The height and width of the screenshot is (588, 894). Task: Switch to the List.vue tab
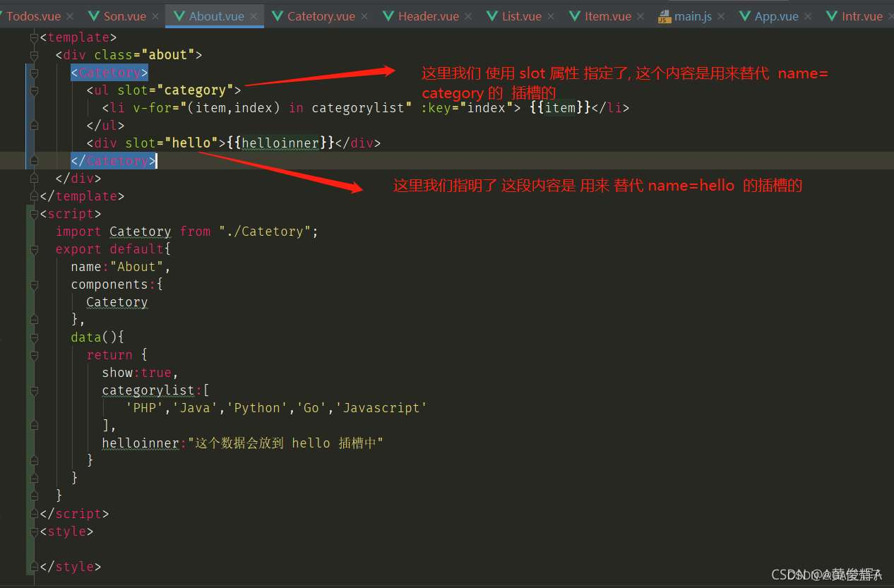522,16
